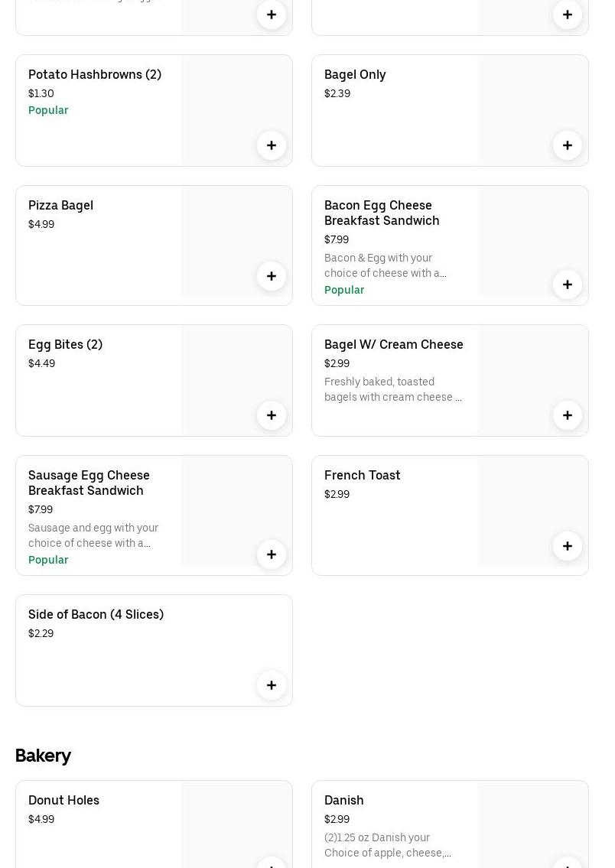The image size is (615, 868).
Task: Open the Pizza Bagel item title
Action: [60, 205]
